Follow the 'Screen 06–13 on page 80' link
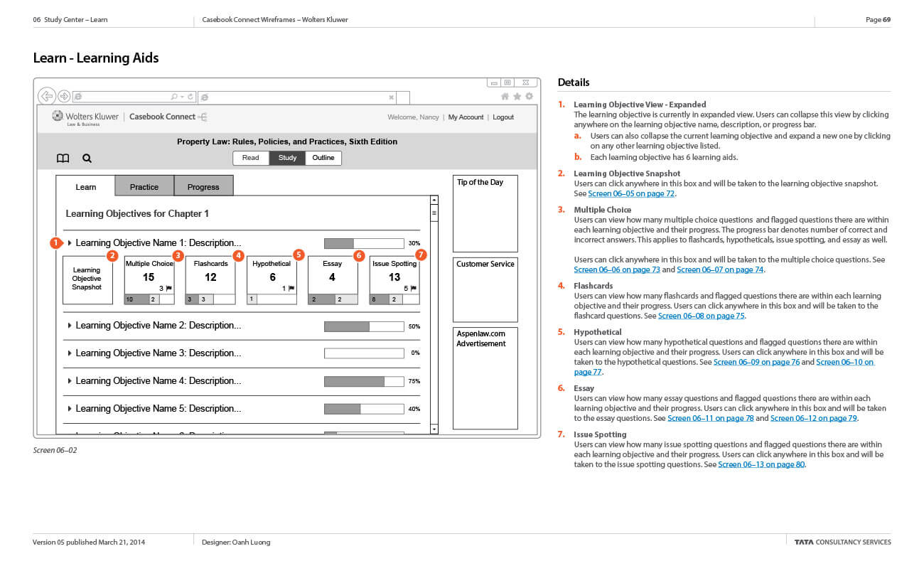 point(761,465)
